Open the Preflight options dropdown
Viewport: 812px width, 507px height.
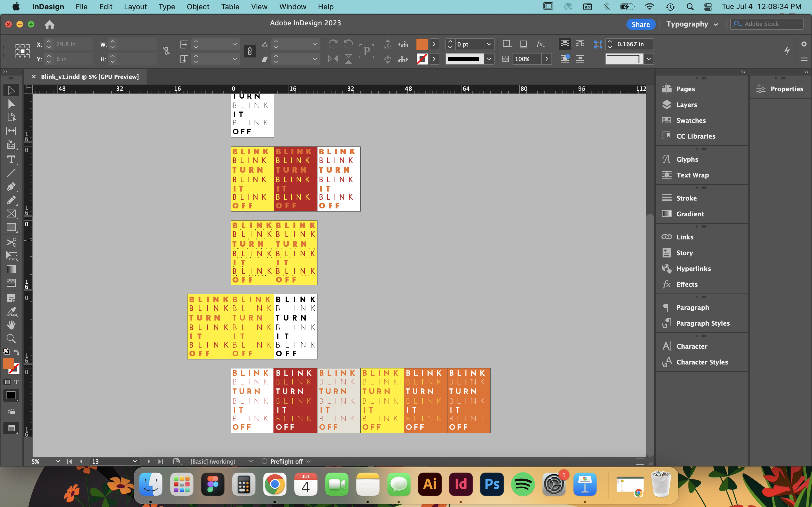pyautogui.click(x=309, y=461)
